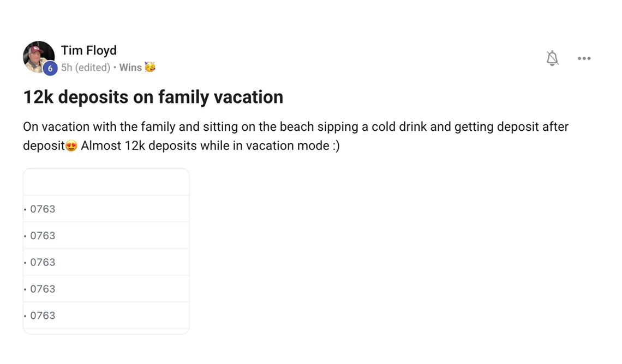The image size is (622, 364).
Task: Open the Tim Floyd author name link
Action: 88,50
